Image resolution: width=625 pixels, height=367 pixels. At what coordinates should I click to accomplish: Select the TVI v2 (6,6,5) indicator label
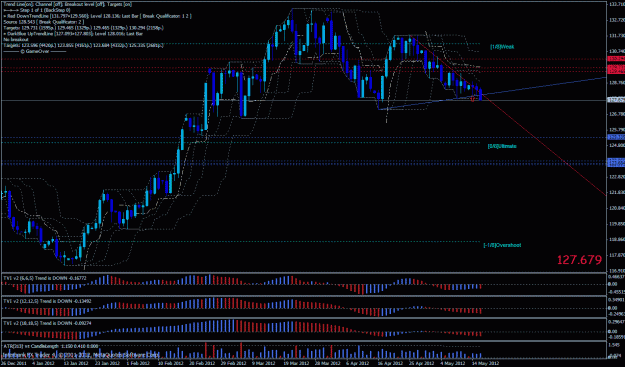(x=45, y=278)
